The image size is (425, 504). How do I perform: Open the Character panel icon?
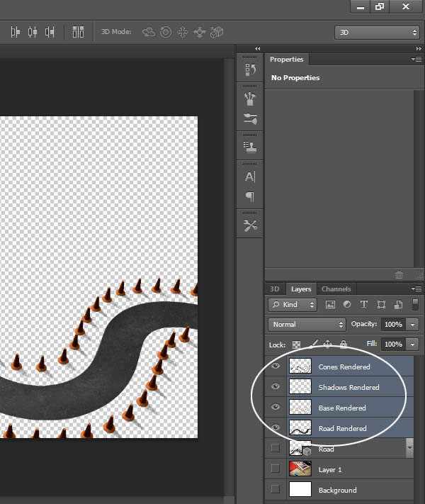(250, 177)
